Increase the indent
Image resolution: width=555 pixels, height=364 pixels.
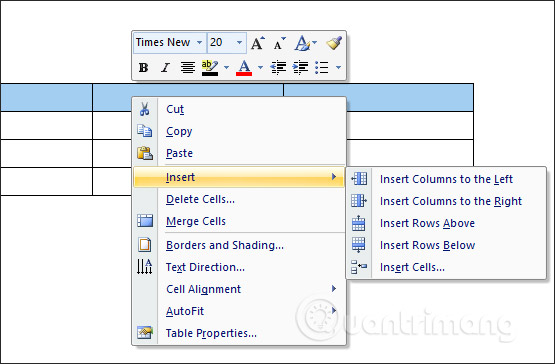click(300, 67)
